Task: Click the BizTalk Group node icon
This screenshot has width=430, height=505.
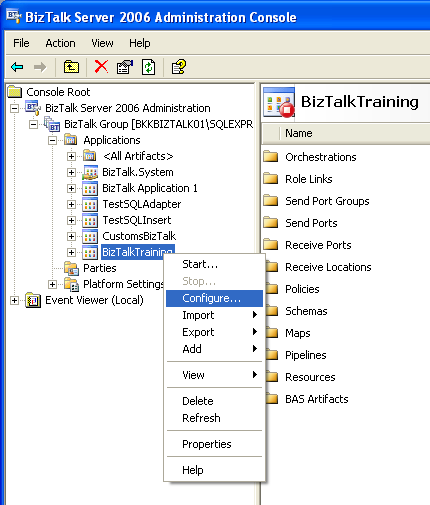Action: pos(52,124)
